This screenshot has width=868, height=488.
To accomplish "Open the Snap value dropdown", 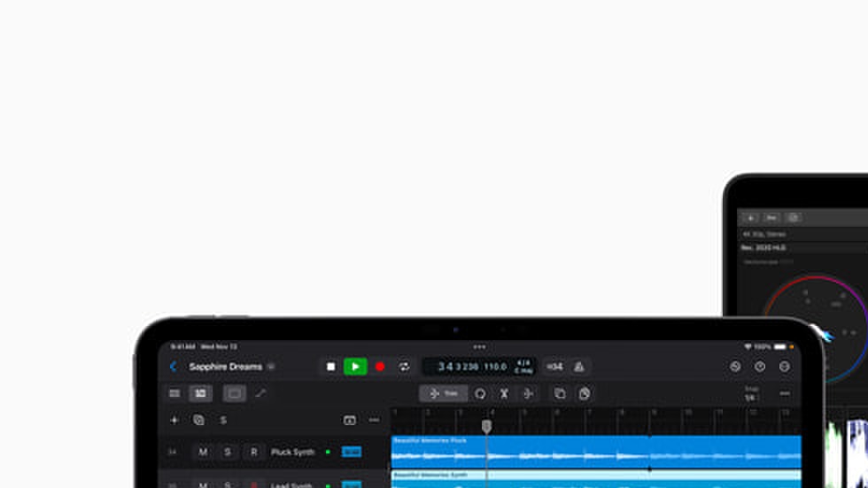I will tap(751, 393).
